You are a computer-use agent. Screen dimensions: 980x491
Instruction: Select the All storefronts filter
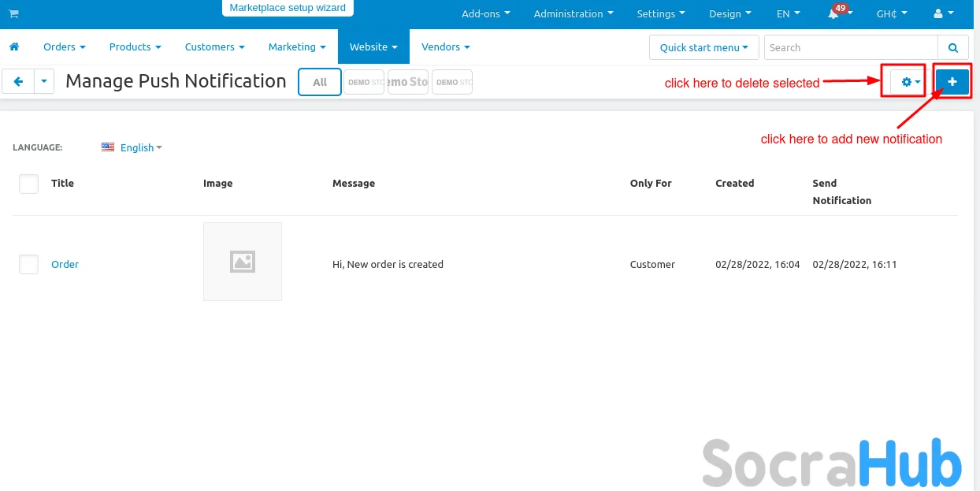(x=320, y=82)
